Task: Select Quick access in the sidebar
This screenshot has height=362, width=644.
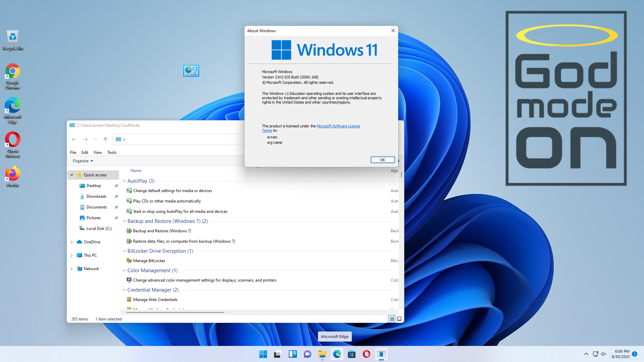Action: pyautogui.click(x=95, y=175)
